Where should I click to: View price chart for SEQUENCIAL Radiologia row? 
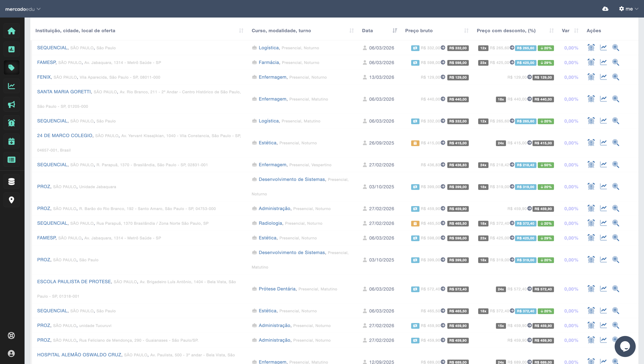[x=603, y=223]
